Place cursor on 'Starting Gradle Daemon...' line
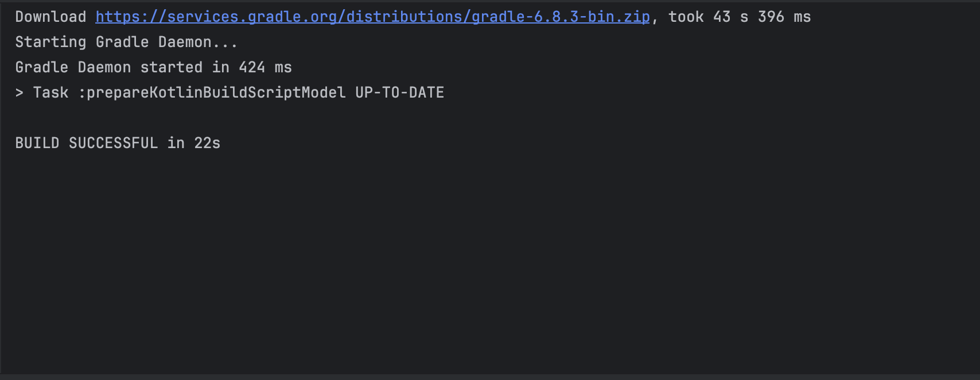The width and height of the screenshot is (980, 380). tap(126, 42)
